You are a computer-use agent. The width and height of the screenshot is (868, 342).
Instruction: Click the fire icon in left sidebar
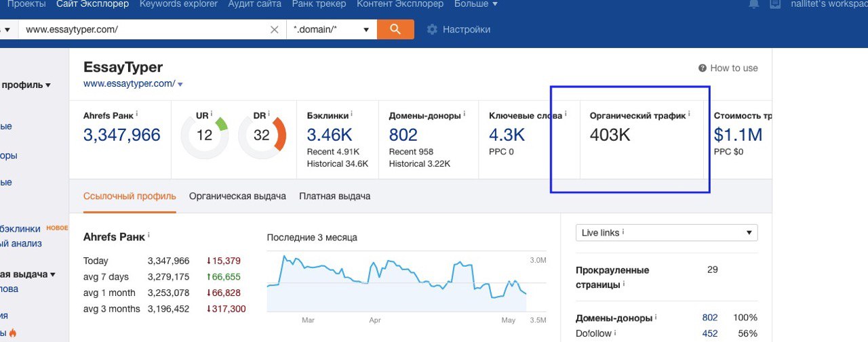click(12, 333)
